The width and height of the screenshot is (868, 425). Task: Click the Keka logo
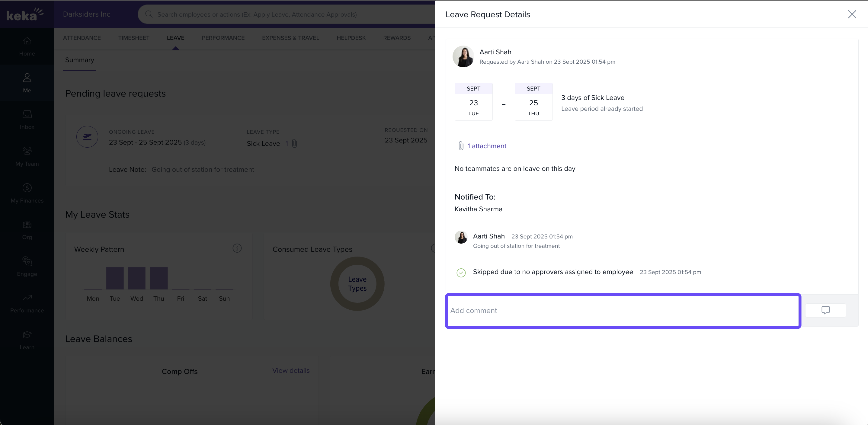click(x=24, y=14)
